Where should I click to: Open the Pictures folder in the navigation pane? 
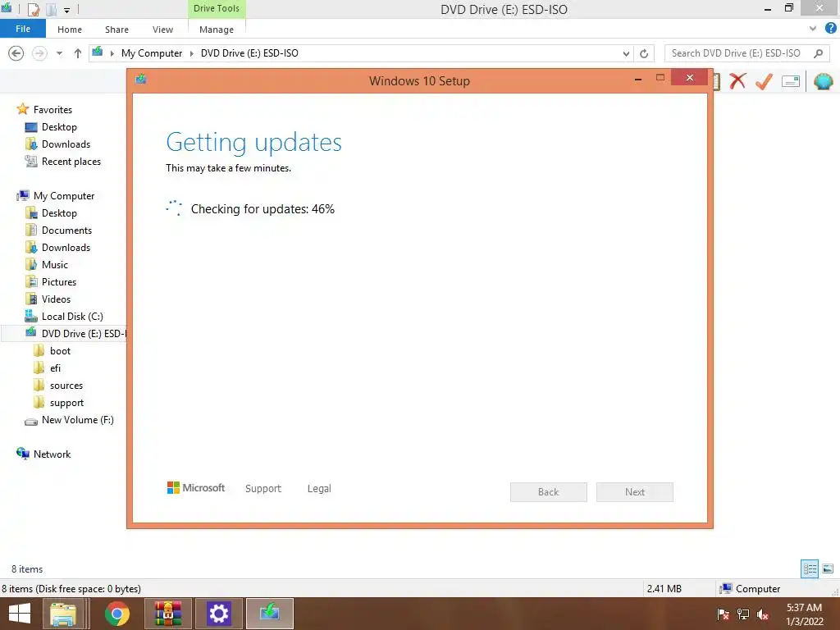(x=59, y=282)
